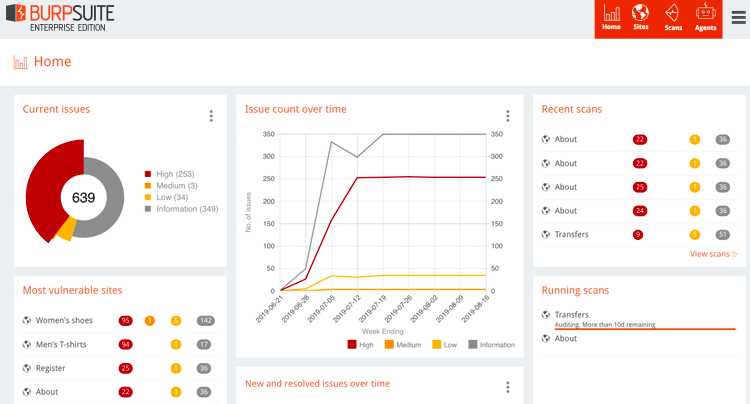Click 'Auditing. More than 10d remaining' status
Image resolution: width=750 pixels, height=404 pixels.
605,324
